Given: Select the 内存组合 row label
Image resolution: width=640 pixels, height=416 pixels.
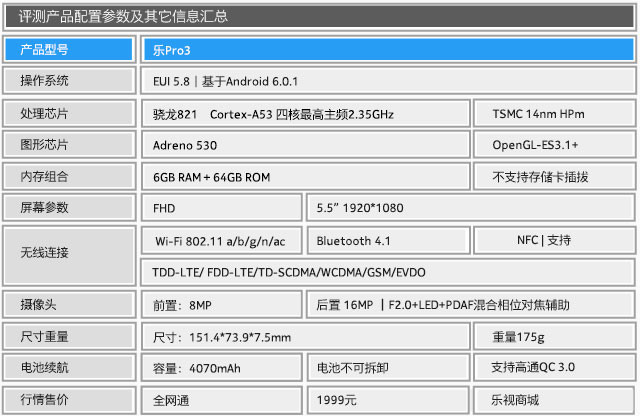Looking at the screenshot, I should click(69, 176).
